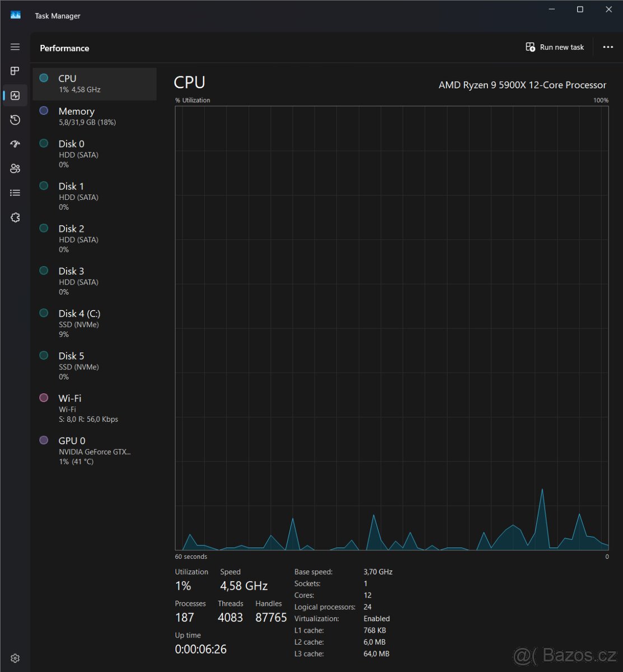Open the Details page in the sidebar

(15, 192)
